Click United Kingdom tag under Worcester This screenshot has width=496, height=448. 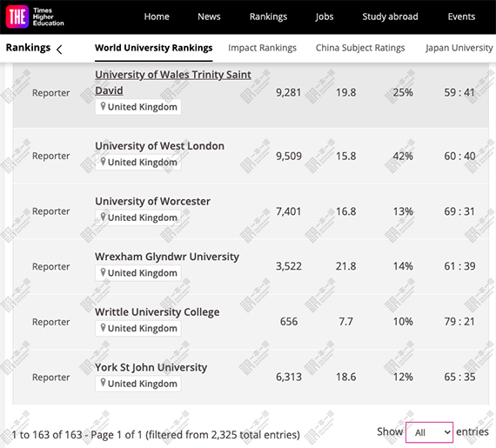point(138,217)
